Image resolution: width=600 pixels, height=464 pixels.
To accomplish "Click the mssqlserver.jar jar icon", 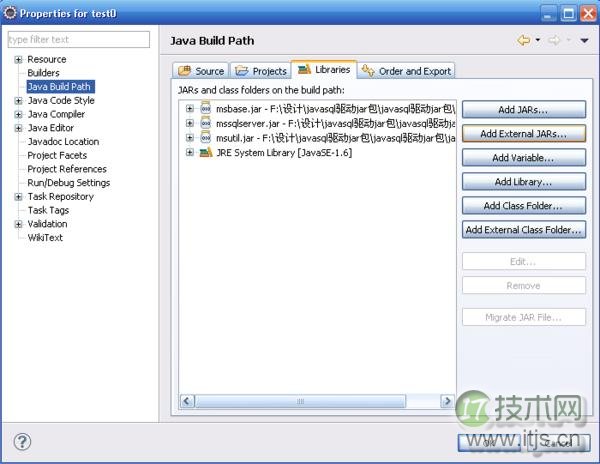I will (206, 123).
